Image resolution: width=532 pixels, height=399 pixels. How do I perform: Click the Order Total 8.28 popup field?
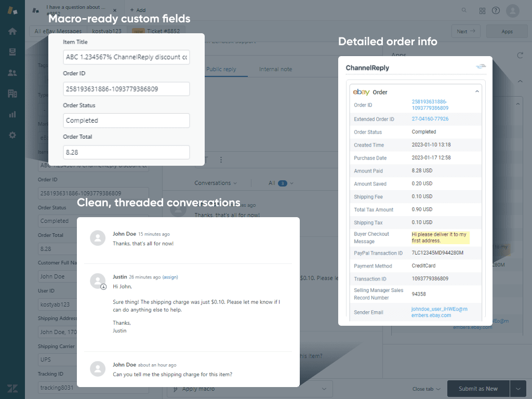tap(126, 152)
